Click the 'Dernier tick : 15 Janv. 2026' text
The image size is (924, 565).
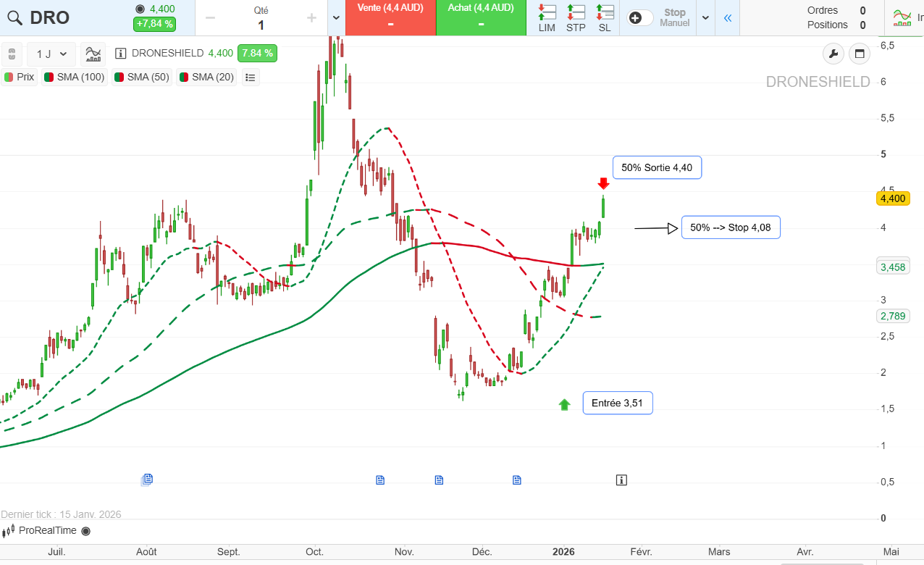[61, 514]
